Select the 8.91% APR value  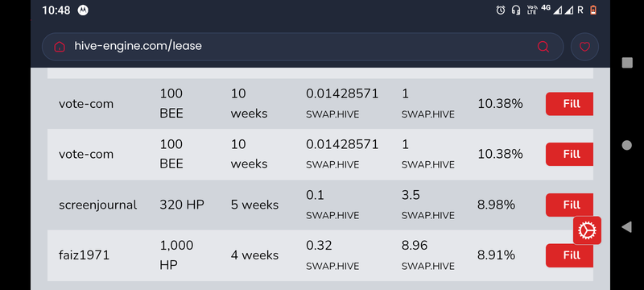[496, 255]
